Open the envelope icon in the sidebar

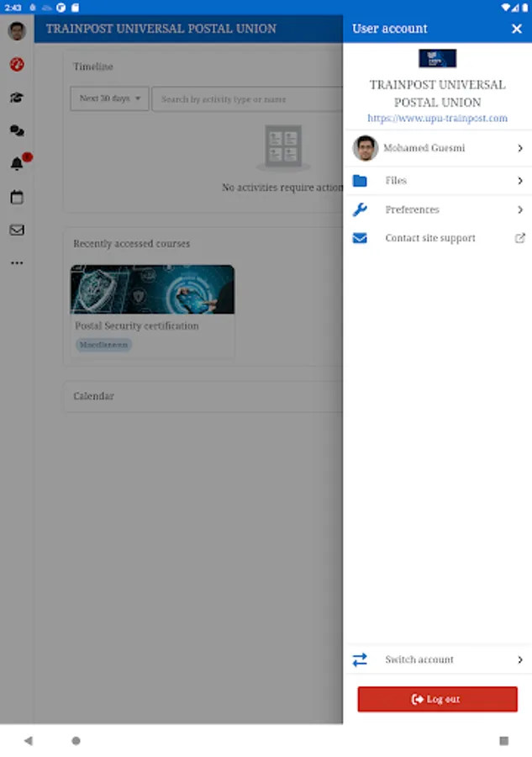17,230
